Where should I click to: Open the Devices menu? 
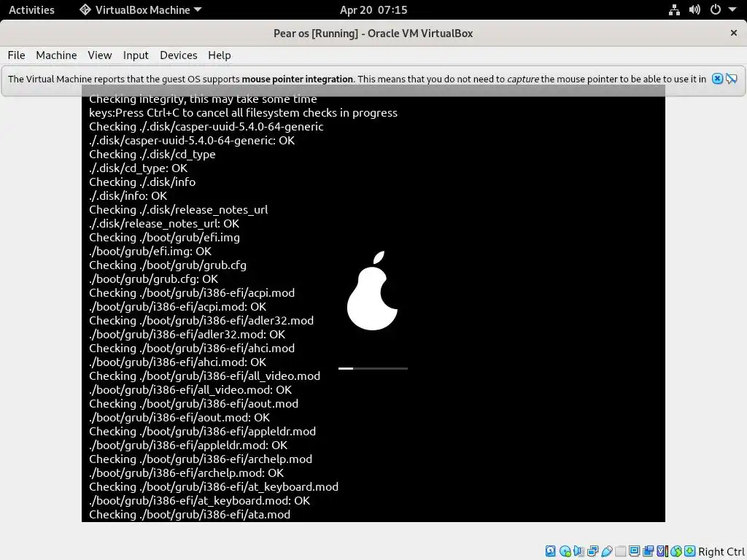point(178,55)
